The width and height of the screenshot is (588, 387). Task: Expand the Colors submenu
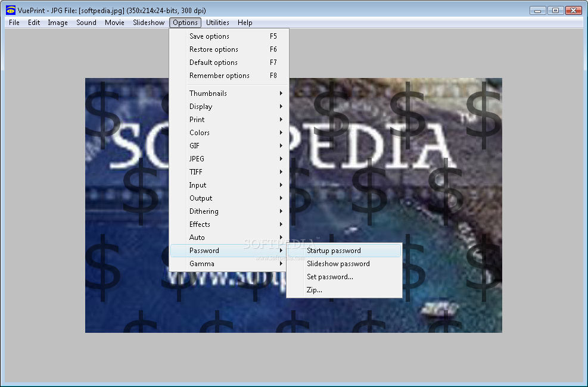[229, 133]
